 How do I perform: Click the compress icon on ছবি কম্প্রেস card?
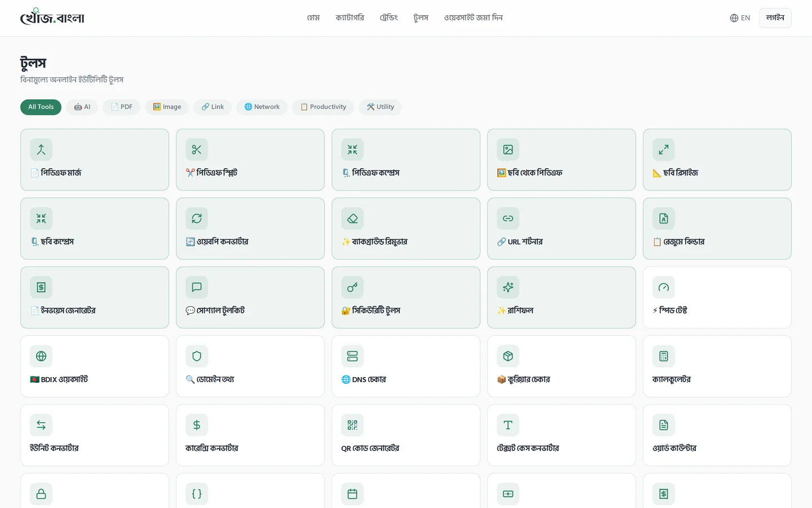pos(41,218)
